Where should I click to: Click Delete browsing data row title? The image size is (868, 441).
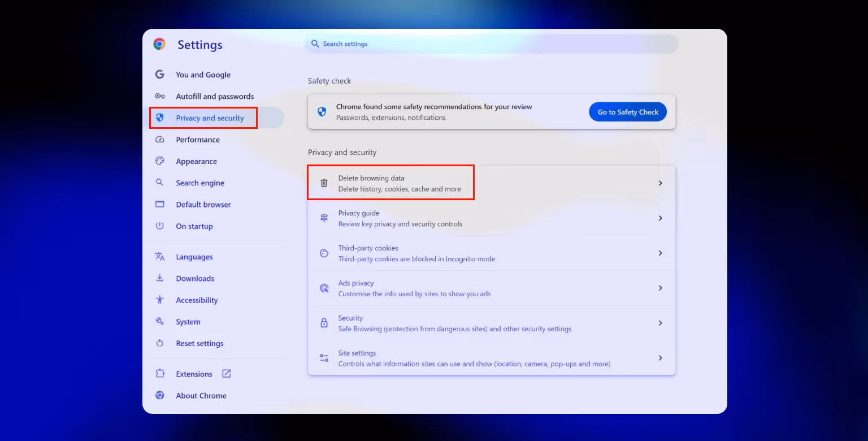pyautogui.click(x=371, y=178)
